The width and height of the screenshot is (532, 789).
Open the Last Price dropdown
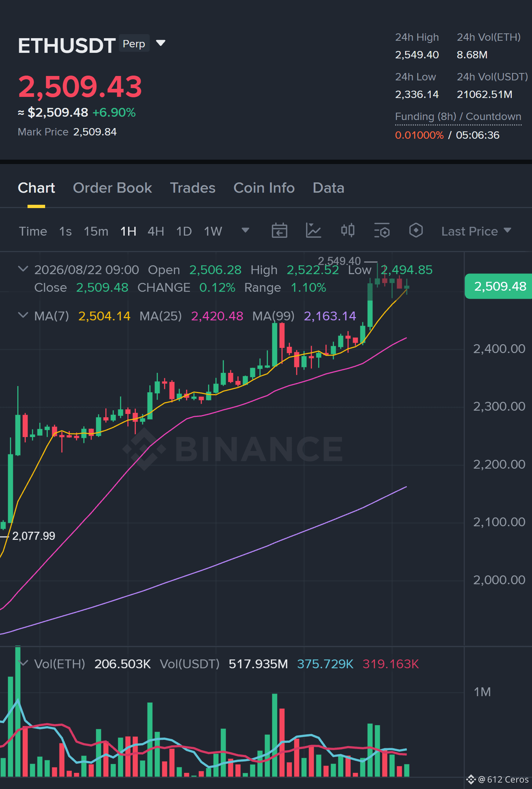(x=476, y=231)
